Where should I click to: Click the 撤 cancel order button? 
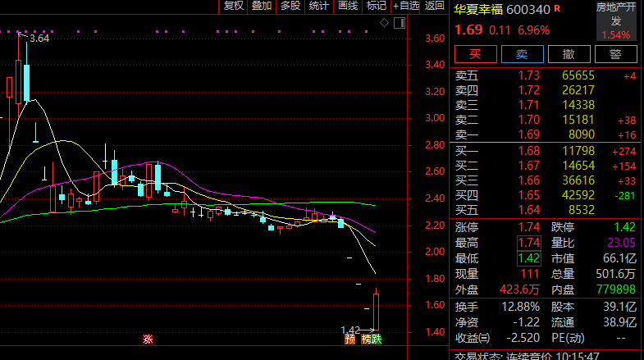click(568, 54)
